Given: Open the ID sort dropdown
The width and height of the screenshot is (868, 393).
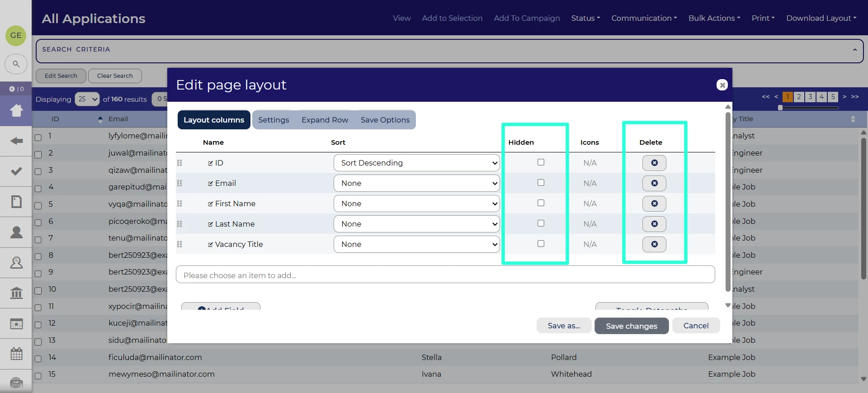Looking at the screenshot, I should click(416, 163).
